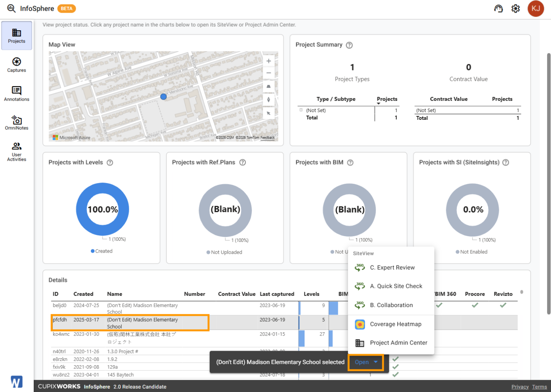The height and width of the screenshot is (392, 551).
Task: Click the Not Enabled legend item
Action: pos(471,252)
